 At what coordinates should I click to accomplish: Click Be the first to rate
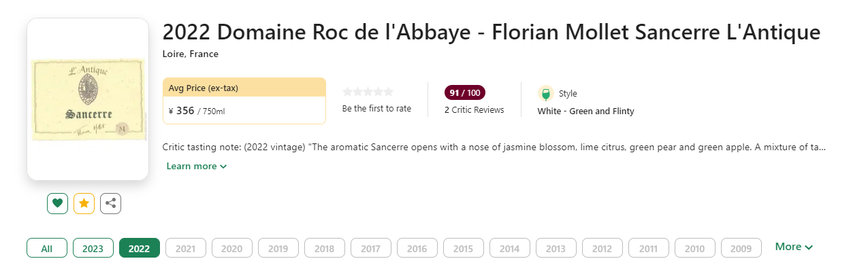coord(376,109)
